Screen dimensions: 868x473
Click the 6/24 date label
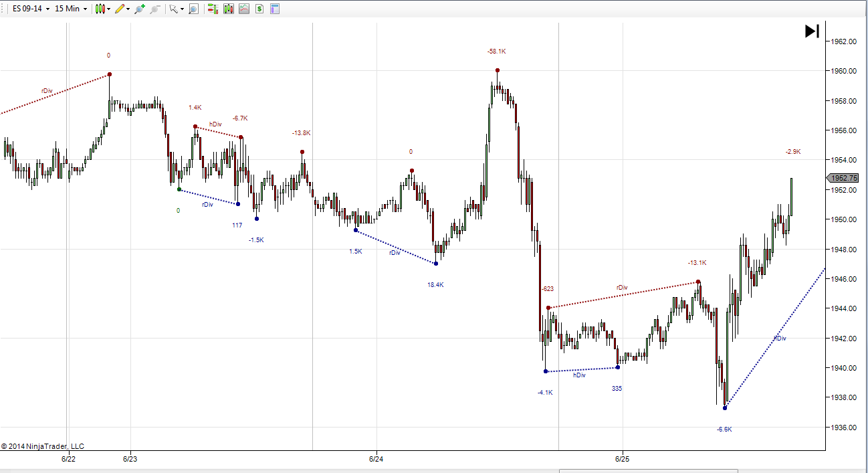click(376, 459)
